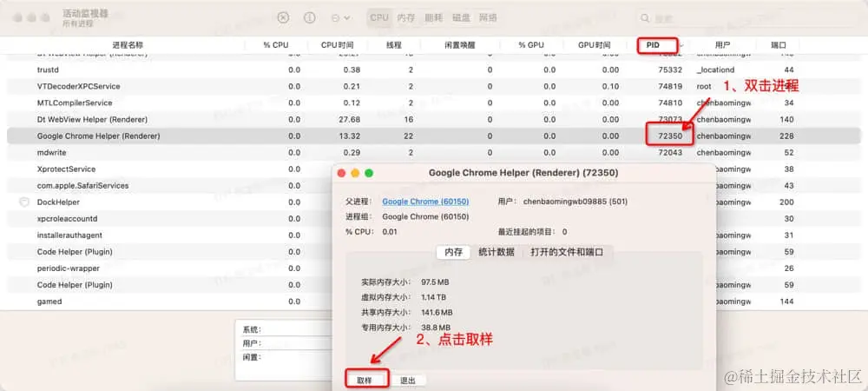
Task: Switch to the 能耗 tab
Action: 433,17
